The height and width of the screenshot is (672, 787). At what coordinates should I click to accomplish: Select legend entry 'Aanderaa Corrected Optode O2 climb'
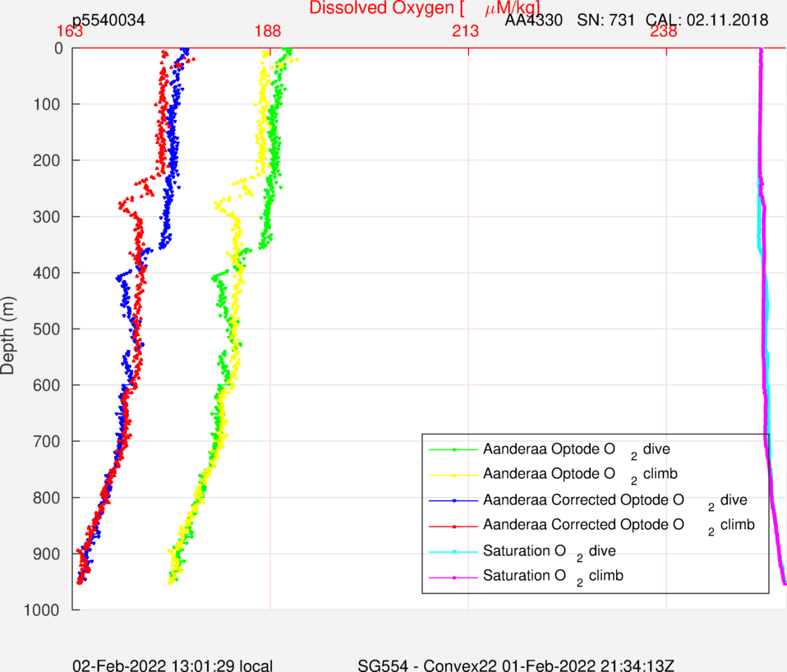point(619,526)
